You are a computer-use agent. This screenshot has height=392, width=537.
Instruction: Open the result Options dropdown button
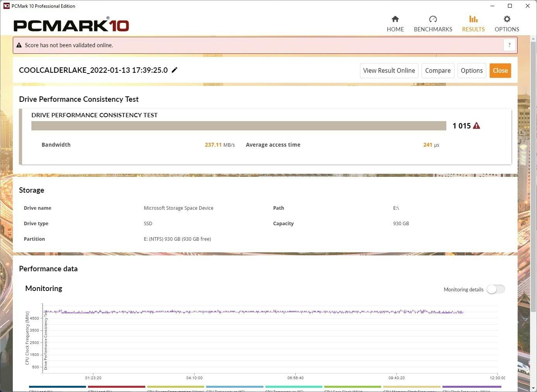472,70
